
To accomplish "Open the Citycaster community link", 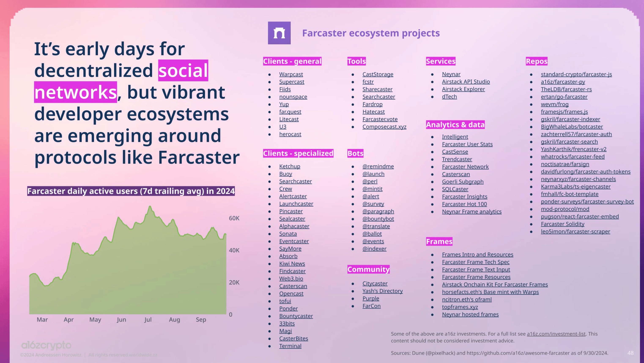I will coord(375,283).
